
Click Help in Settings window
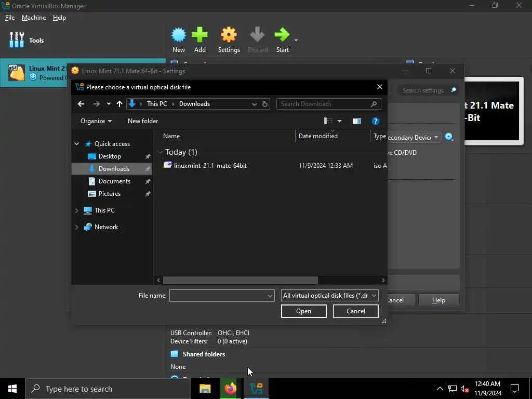click(438, 300)
